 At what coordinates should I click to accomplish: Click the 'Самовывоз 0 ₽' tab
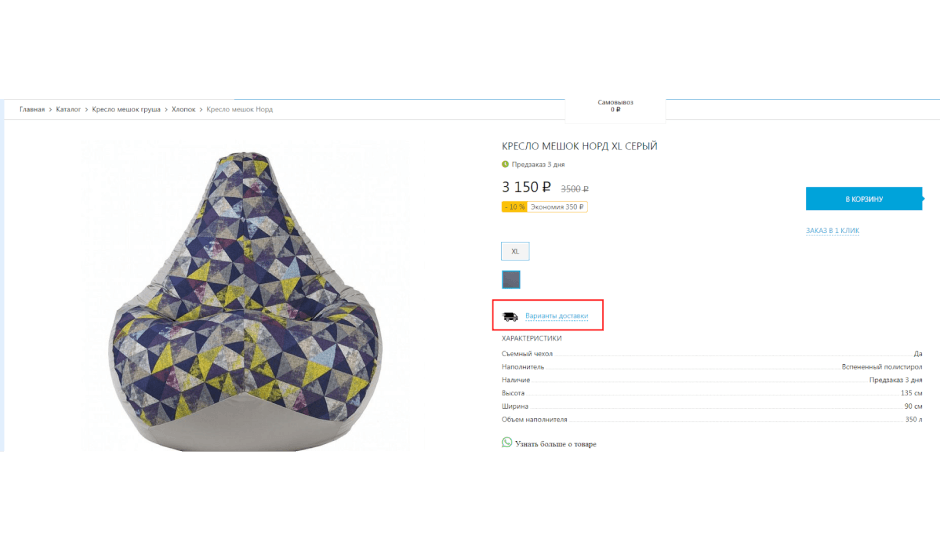[x=615, y=106]
